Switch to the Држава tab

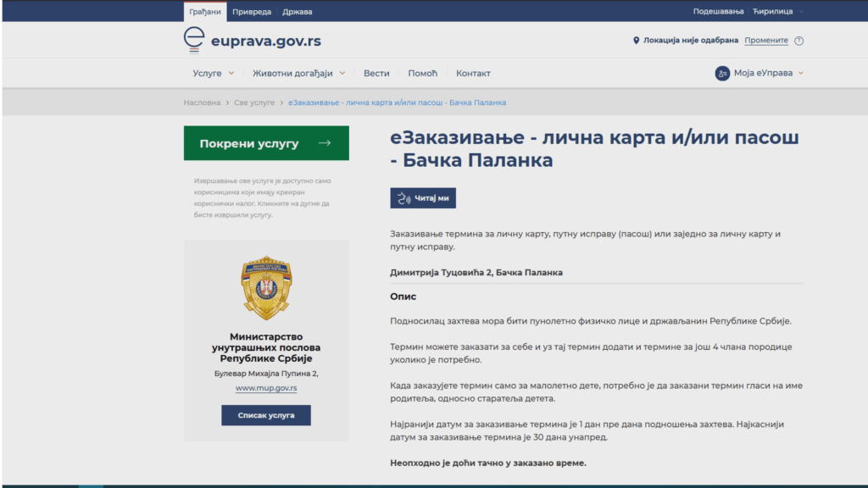coord(297,11)
